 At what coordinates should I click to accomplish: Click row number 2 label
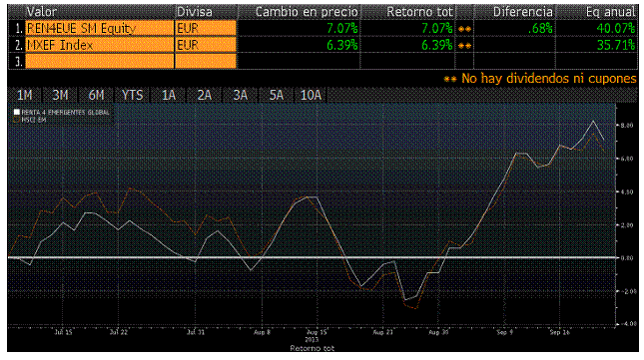[18, 45]
